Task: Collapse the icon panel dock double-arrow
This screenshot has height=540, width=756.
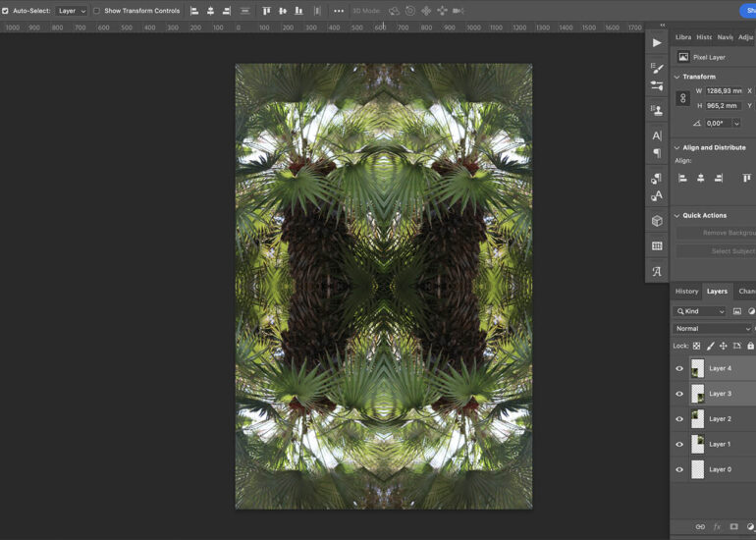Action: point(663,26)
